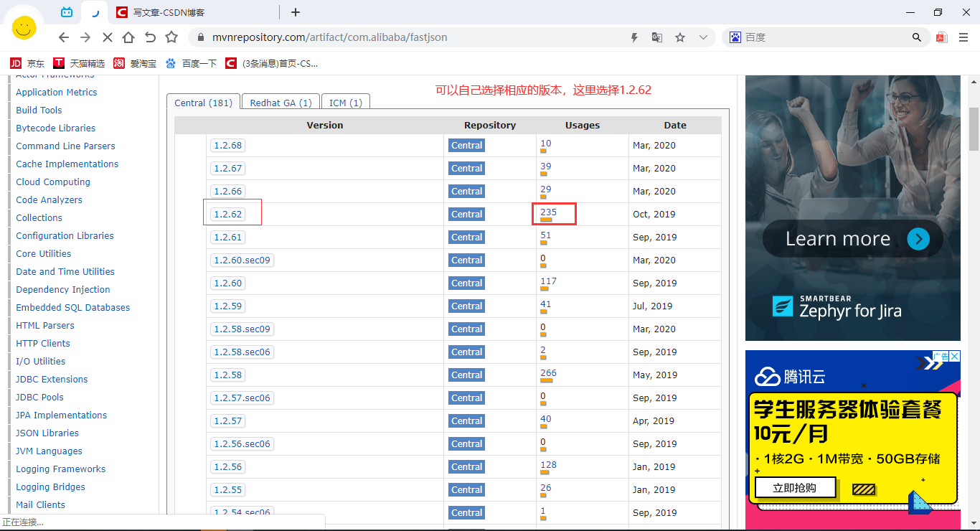Open the browser menu (hamburger icon)

coord(963,37)
